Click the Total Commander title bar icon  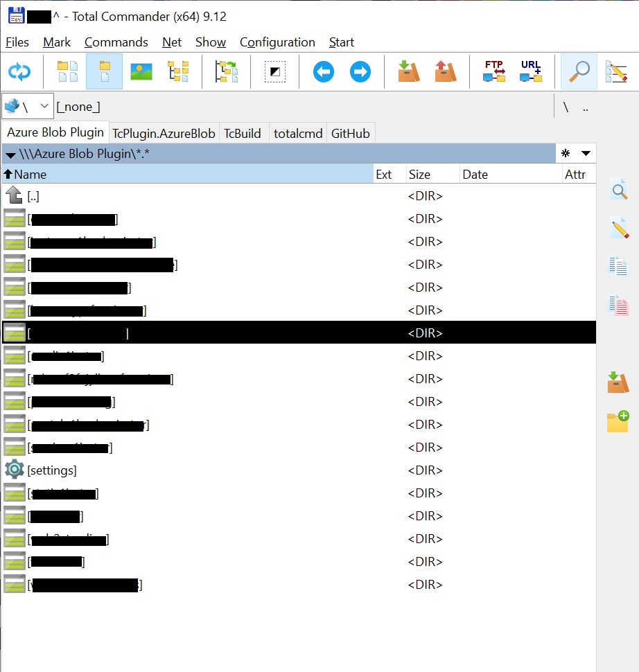pyautogui.click(x=17, y=16)
